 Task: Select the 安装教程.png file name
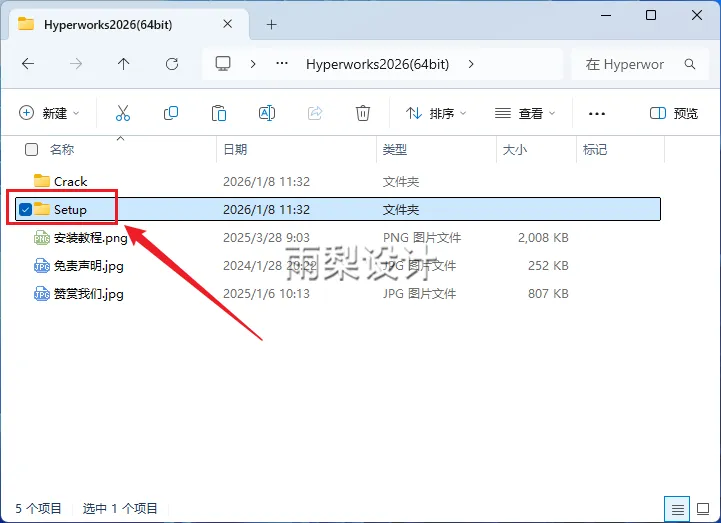(x=91, y=238)
